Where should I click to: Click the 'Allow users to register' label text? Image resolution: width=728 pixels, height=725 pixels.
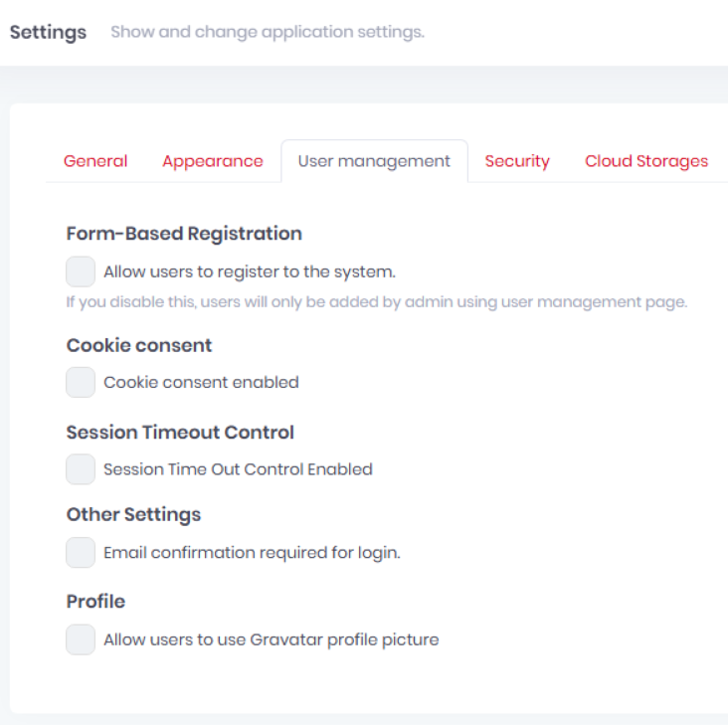[x=250, y=272]
